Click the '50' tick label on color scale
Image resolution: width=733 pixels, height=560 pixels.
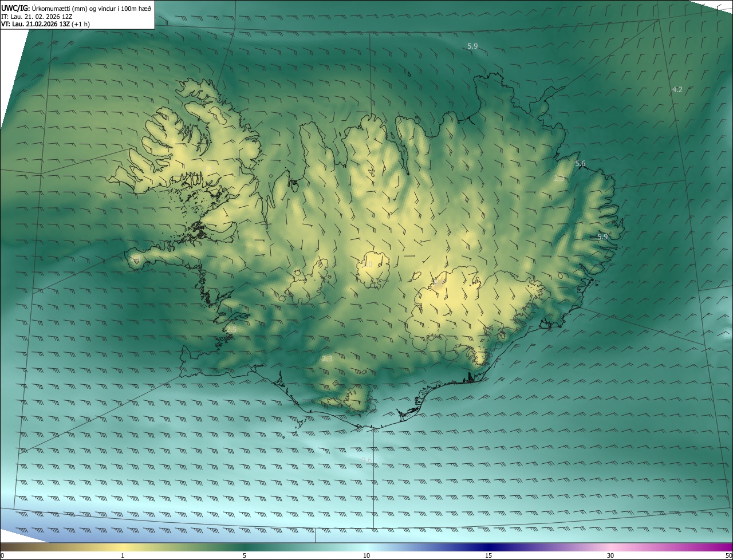(728, 555)
